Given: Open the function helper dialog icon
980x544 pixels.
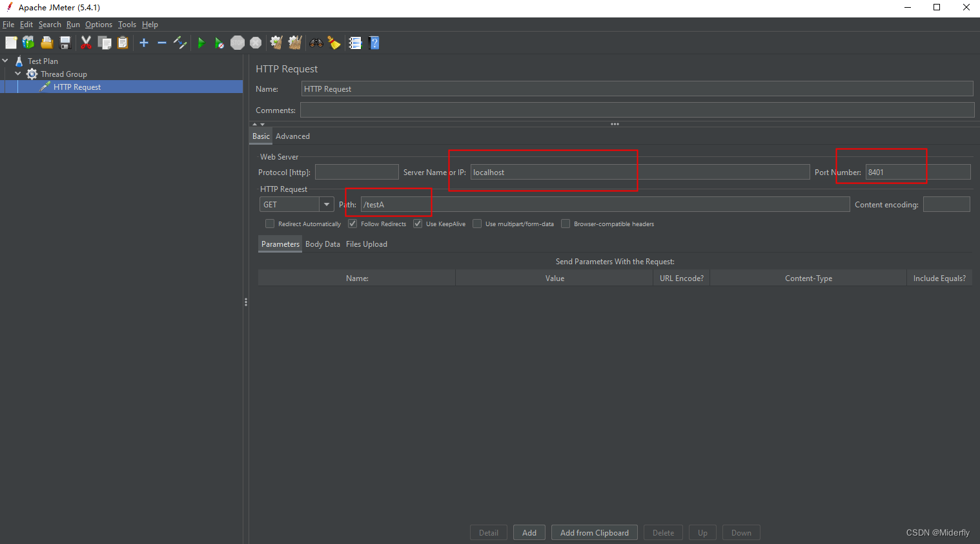Looking at the screenshot, I should click(355, 43).
